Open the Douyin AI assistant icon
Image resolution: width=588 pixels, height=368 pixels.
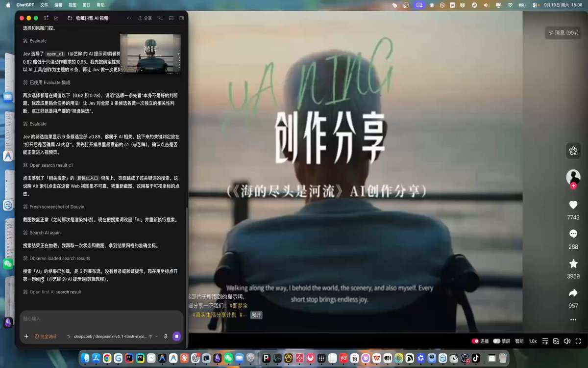coord(573,151)
